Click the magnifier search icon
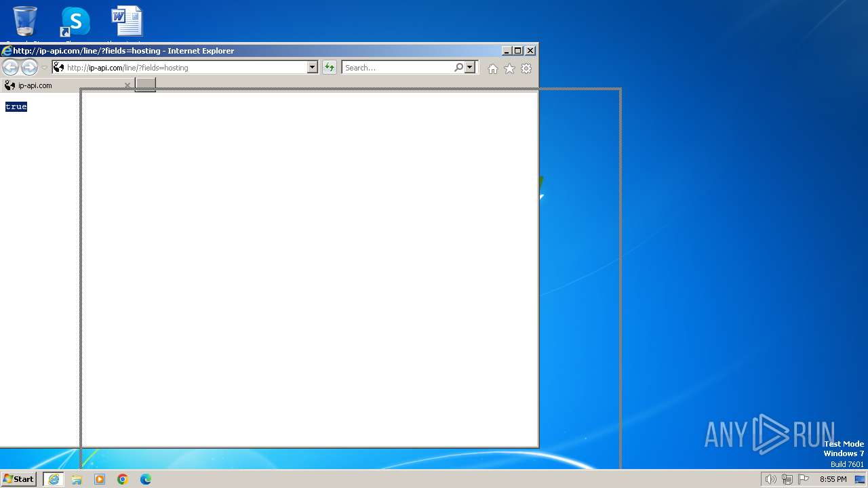 click(x=459, y=67)
